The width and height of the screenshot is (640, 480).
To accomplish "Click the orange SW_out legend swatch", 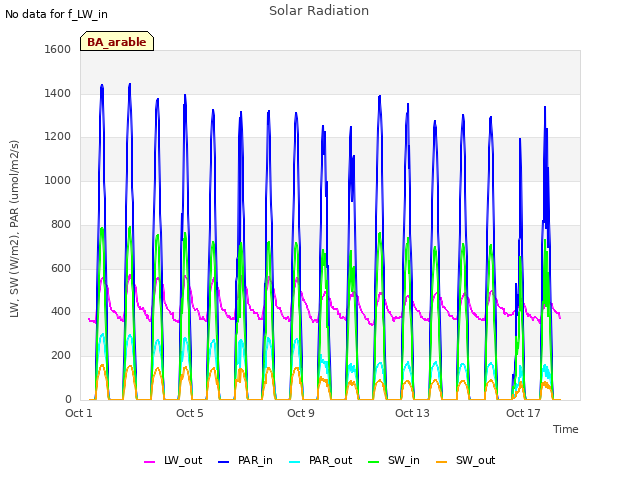I will pos(442,462).
